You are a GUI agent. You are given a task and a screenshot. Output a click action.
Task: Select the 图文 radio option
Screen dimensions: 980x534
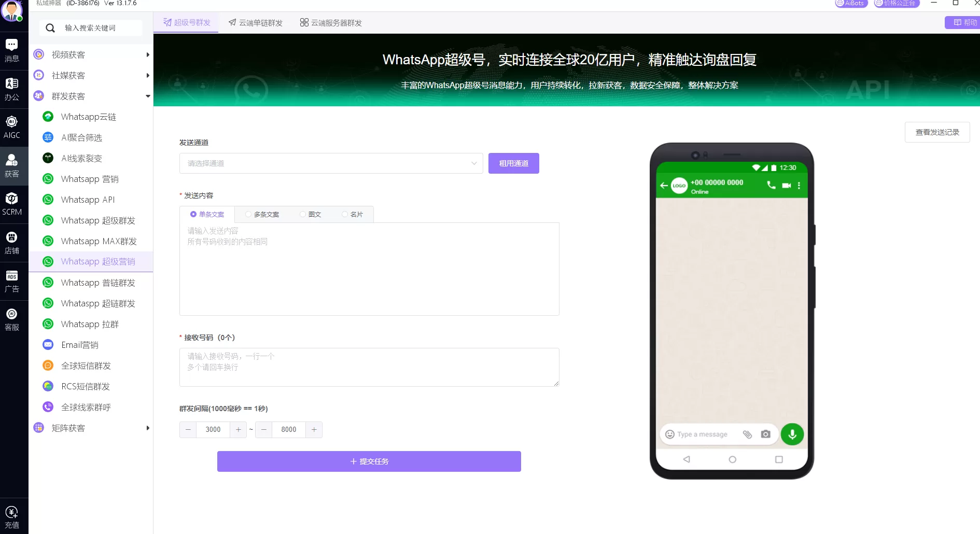click(310, 214)
